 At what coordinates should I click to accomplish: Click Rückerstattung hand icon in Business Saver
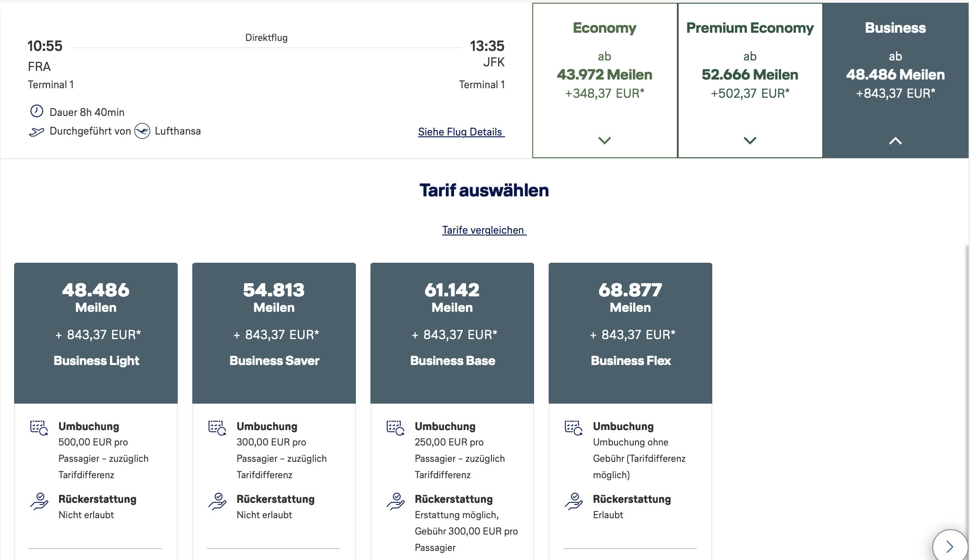coord(217,501)
